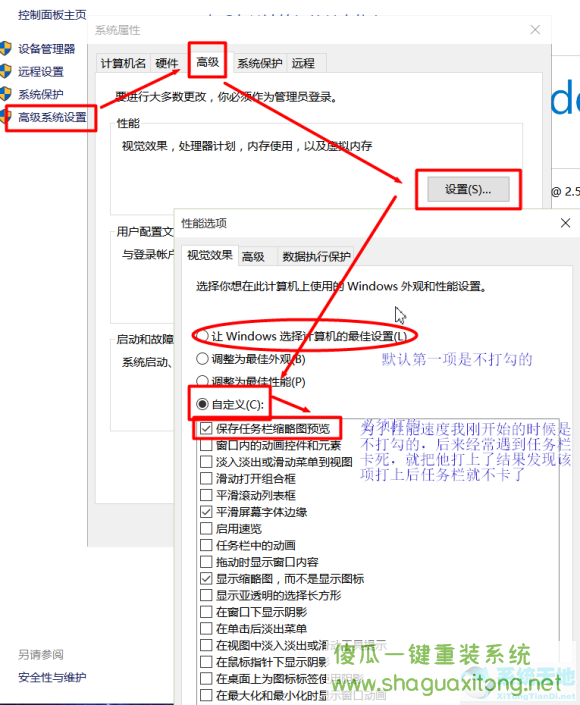Go to 控制面板主页 link
Screen dimensions: 580x705
[52, 15]
